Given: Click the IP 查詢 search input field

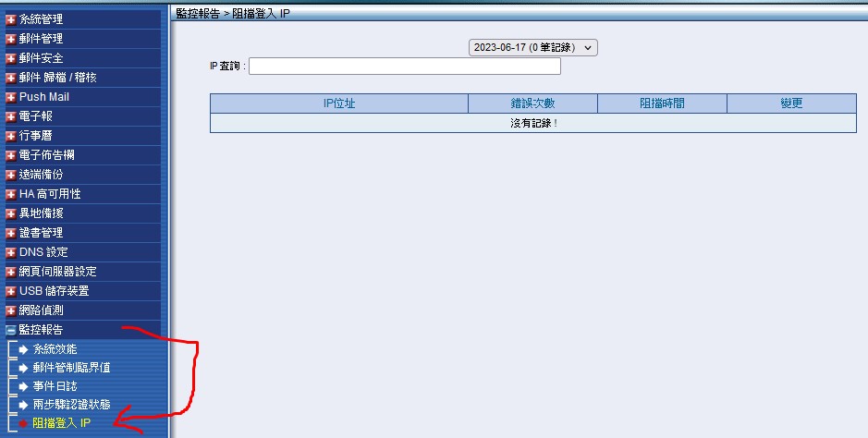Looking at the screenshot, I should point(404,67).
